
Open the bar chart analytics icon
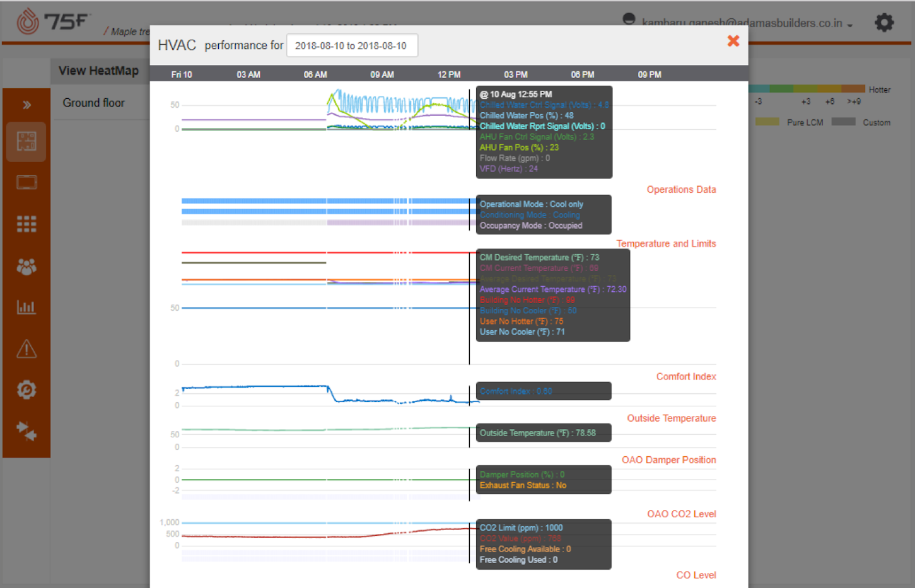(26, 308)
